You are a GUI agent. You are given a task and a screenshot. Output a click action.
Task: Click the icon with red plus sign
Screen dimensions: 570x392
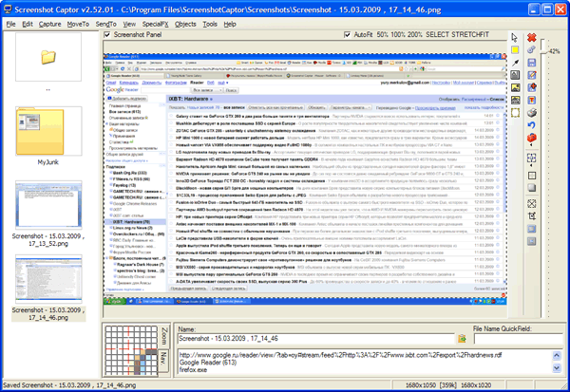click(x=532, y=87)
